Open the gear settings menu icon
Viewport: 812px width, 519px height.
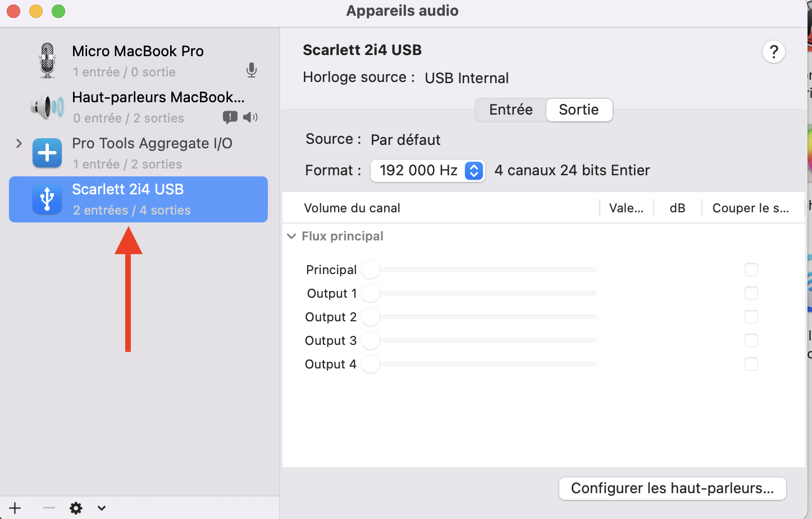click(76, 508)
